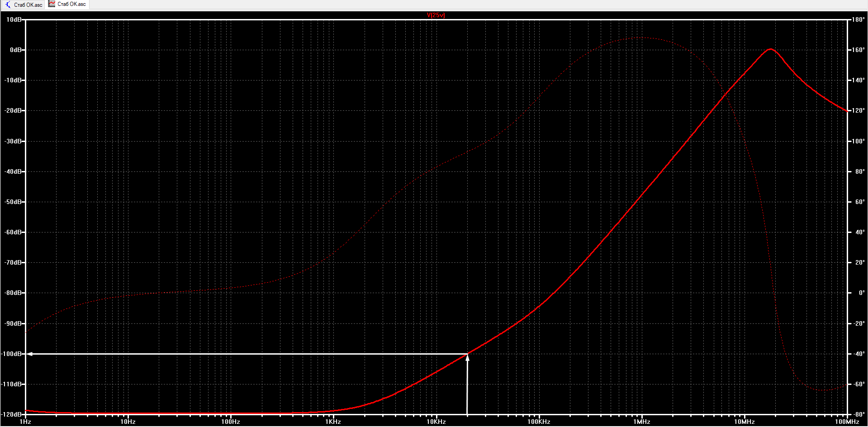The height and width of the screenshot is (427, 868).
Task: Click the "-10dB" magnitude axis label
Action: pos(13,80)
